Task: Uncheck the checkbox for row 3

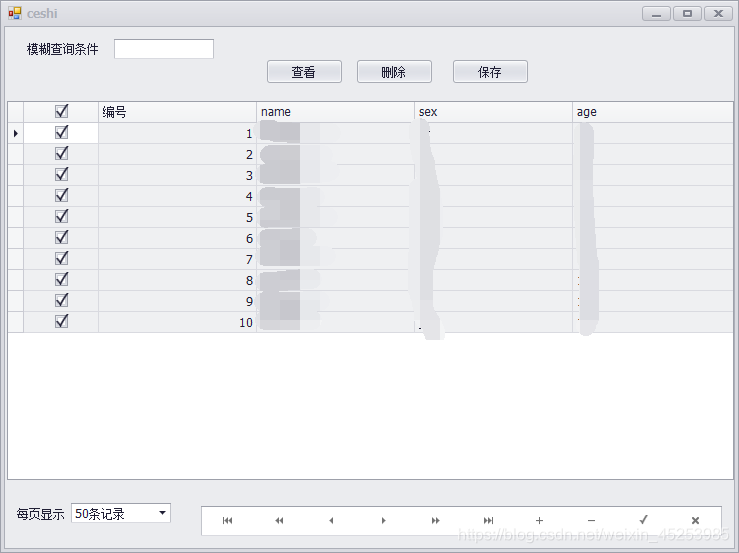Action: (62, 174)
